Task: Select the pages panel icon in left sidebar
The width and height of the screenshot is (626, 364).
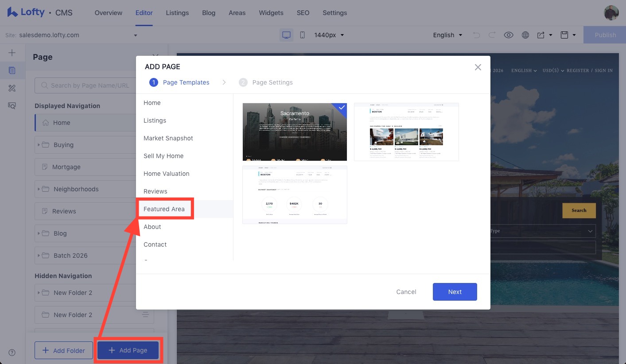Action: click(12, 70)
